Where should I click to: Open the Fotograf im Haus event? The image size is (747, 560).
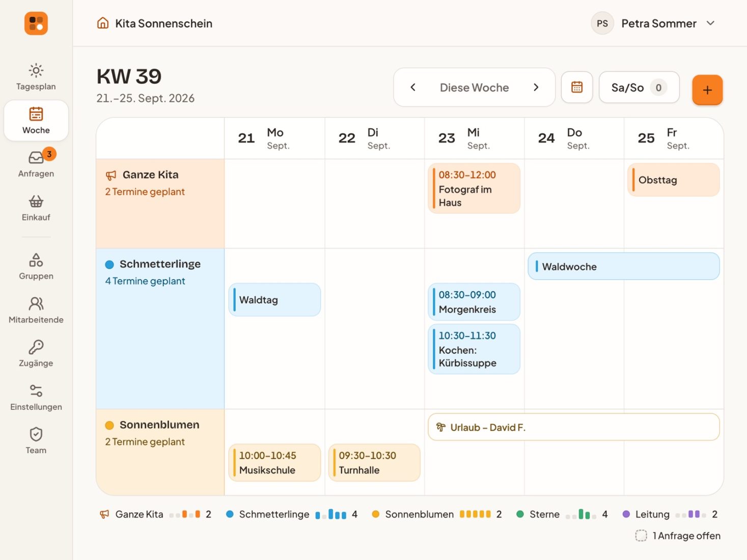pyautogui.click(x=474, y=188)
